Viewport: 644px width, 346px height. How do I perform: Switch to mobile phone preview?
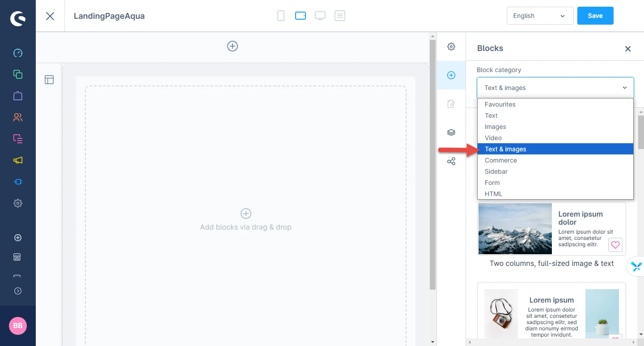(x=281, y=16)
